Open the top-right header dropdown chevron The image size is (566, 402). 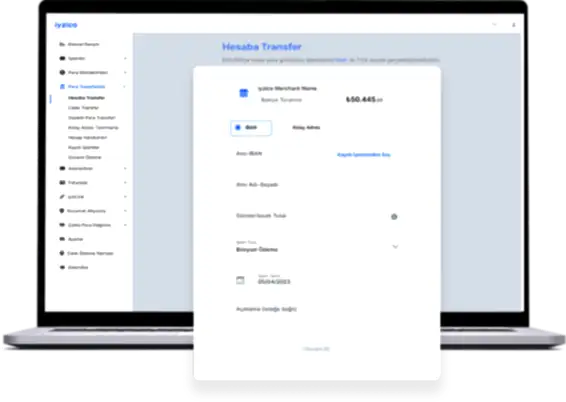coord(495,25)
